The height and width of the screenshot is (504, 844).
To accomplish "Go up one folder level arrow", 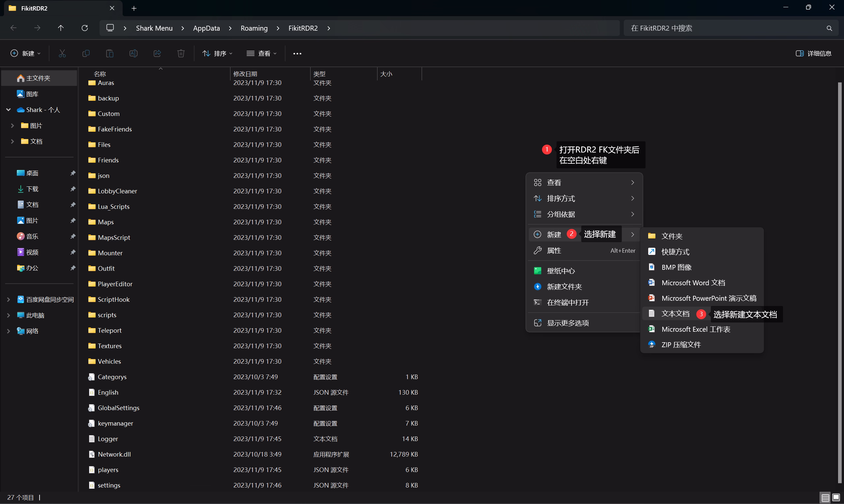I will pyautogui.click(x=61, y=28).
